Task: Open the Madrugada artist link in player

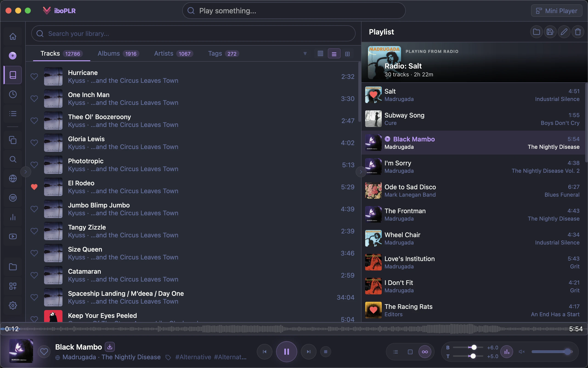Action: click(x=79, y=357)
